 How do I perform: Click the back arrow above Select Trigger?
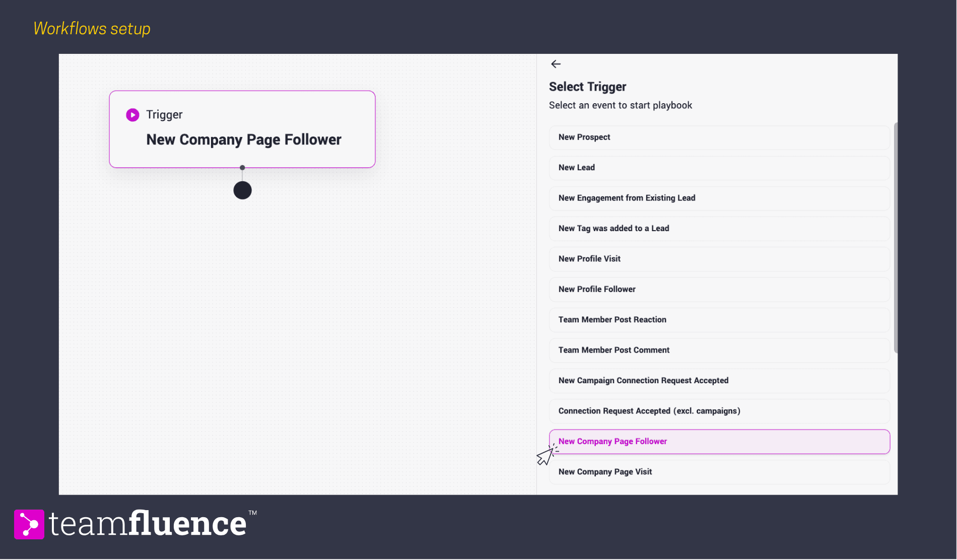tap(556, 64)
